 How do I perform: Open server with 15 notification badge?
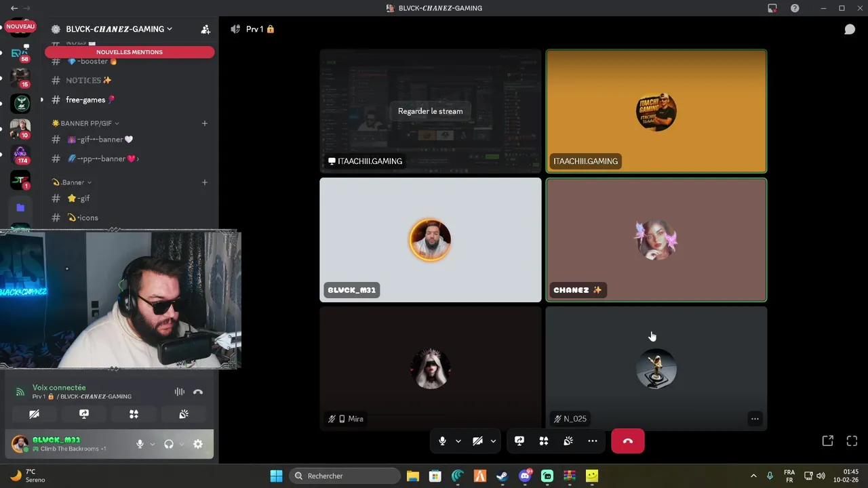[x=20, y=79]
